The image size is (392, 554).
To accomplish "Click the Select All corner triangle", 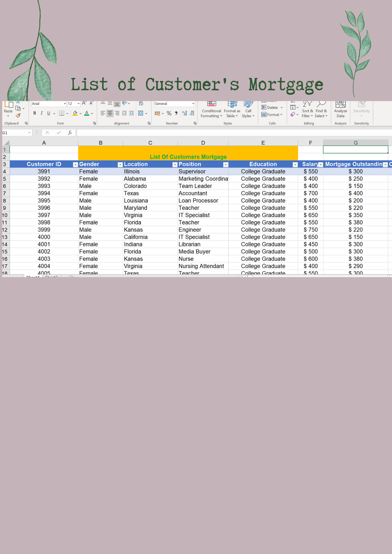I will (6, 143).
